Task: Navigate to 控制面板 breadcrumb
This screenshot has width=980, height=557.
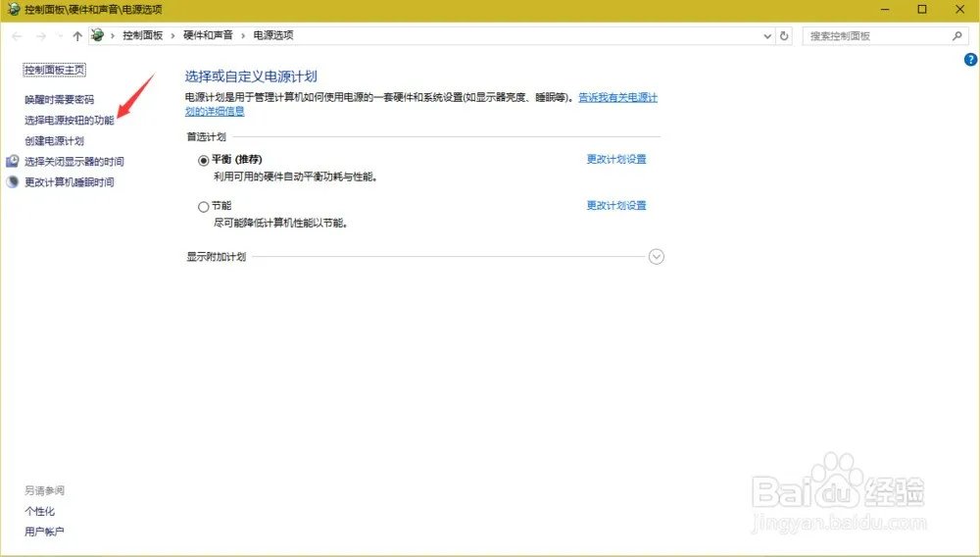Action: [142, 35]
